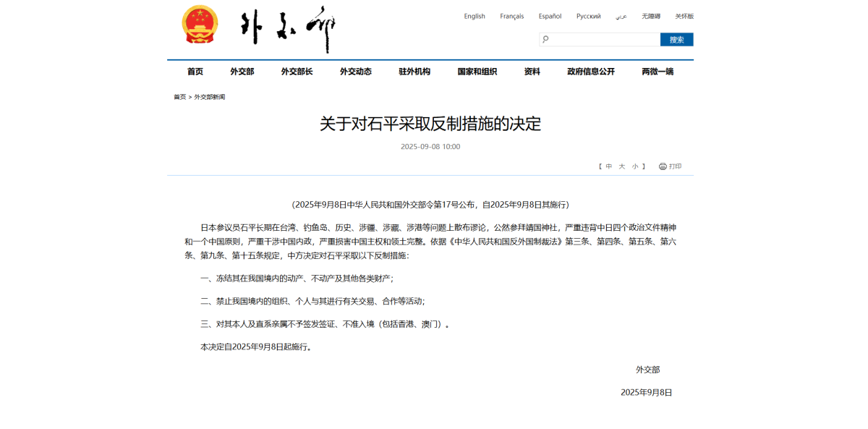Open 两微一端 navigation menu
Viewport: 868px width, 429px height.
click(x=658, y=72)
